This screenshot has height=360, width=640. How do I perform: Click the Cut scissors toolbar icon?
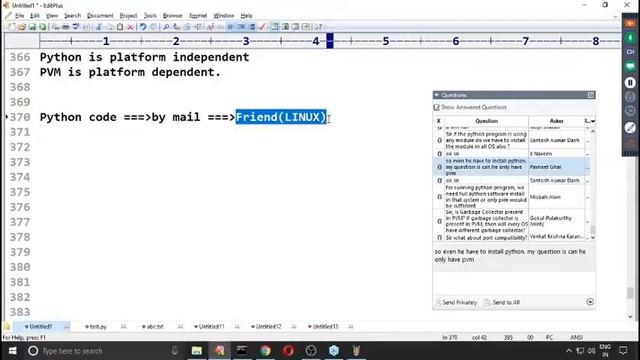pos(98,27)
